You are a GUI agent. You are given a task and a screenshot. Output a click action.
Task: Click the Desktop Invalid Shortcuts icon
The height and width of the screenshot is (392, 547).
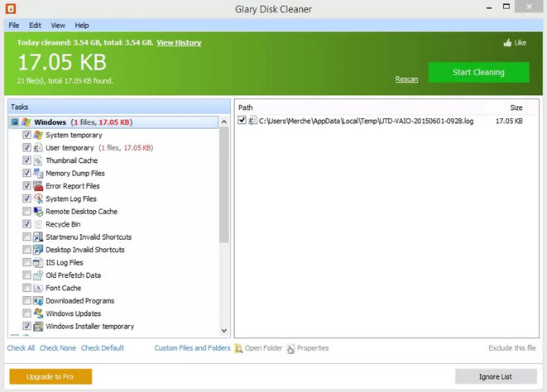click(x=38, y=250)
